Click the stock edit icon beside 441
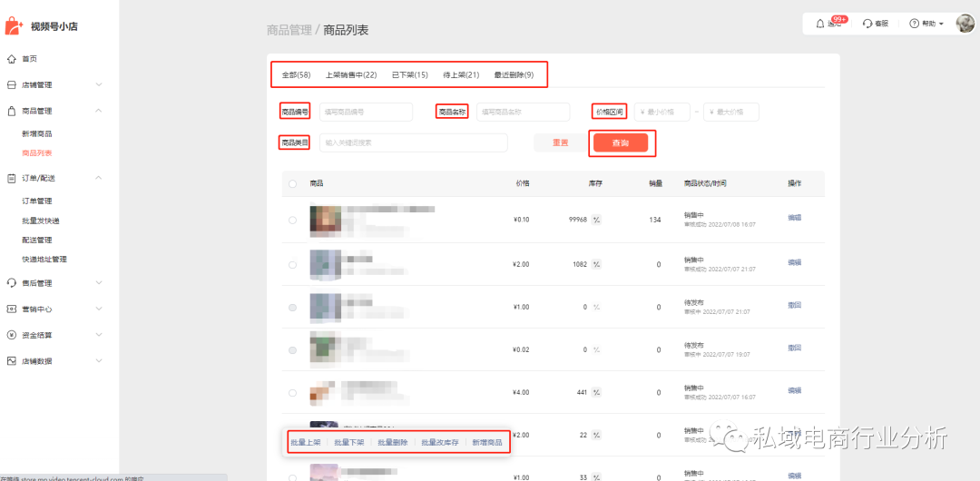Image resolution: width=980 pixels, height=481 pixels. [596, 392]
